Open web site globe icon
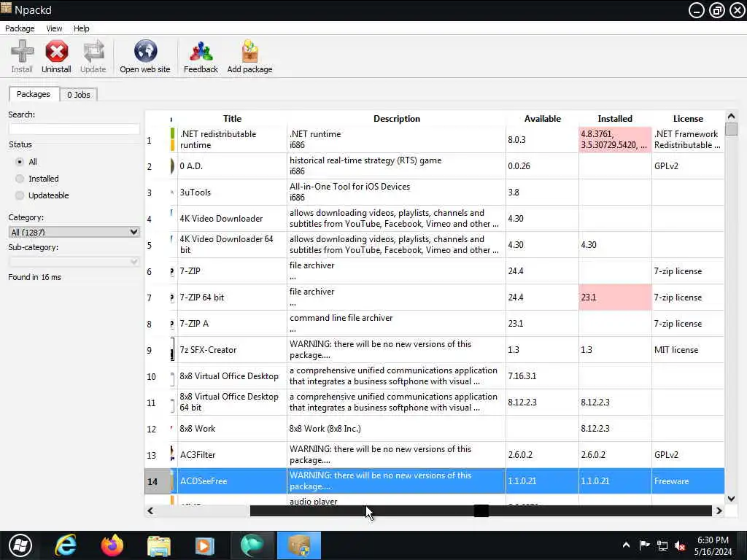Image resolution: width=747 pixels, height=560 pixels. coord(145,52)
